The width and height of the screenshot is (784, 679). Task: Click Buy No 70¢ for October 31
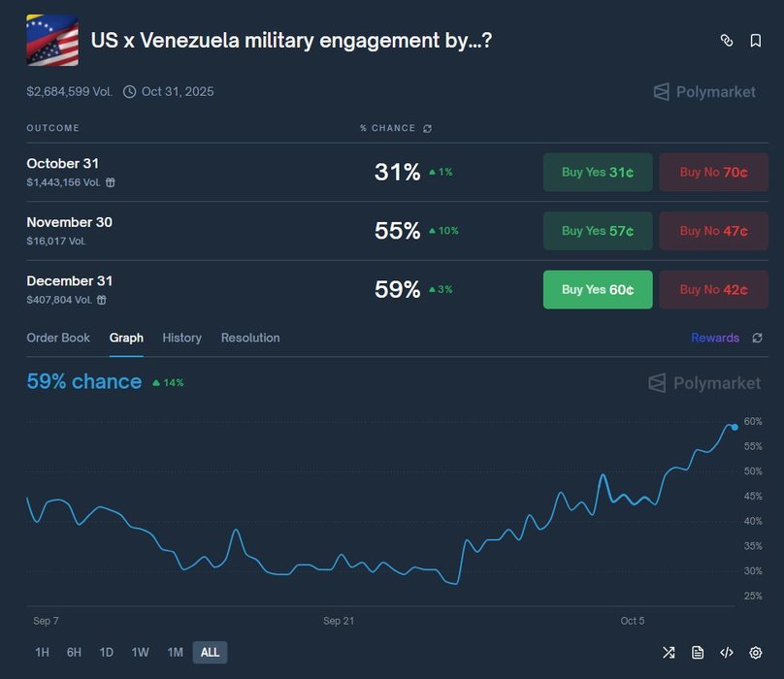point(713,173)
